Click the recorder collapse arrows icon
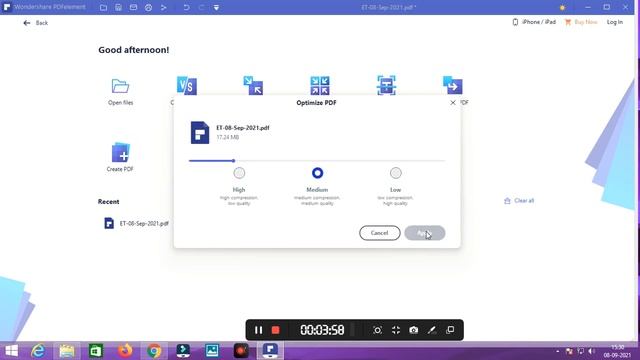 (396, 330)
